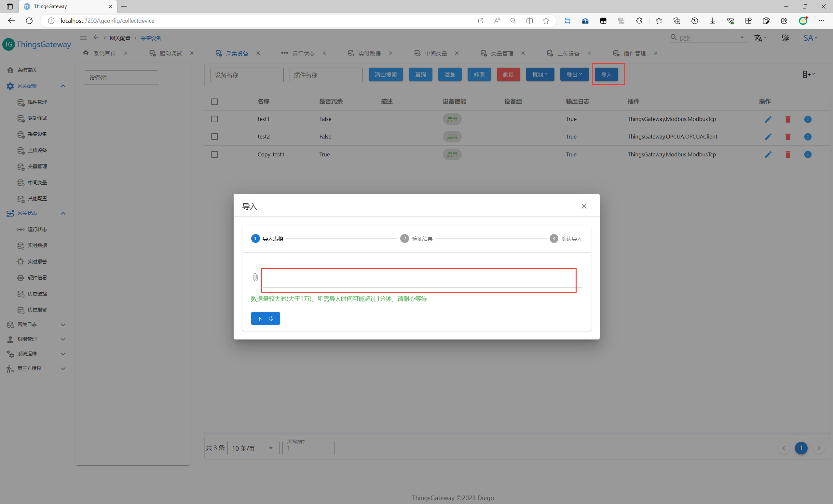
Task: Click the edit pencil icon for test1
Action: [768, 119]
